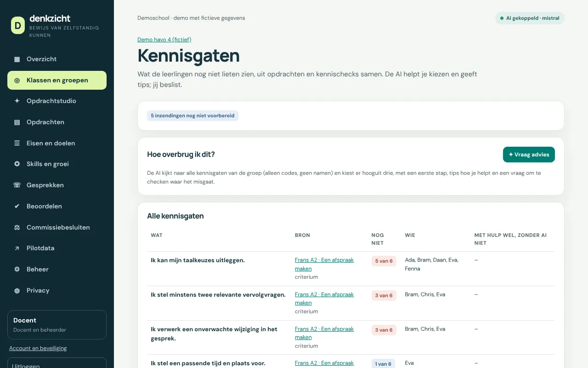The width and height of the screenshot is (588, 368).
Task: Click the Kennisgaten page heading
Action: click(x=188, y=56)
